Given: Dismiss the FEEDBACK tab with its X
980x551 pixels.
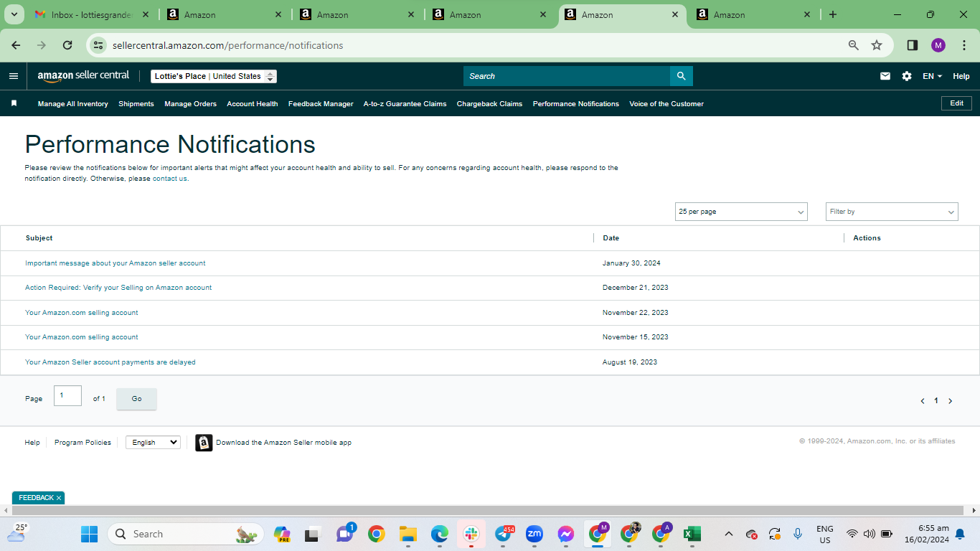Looking at the screenshot, I should click(59, 498).
